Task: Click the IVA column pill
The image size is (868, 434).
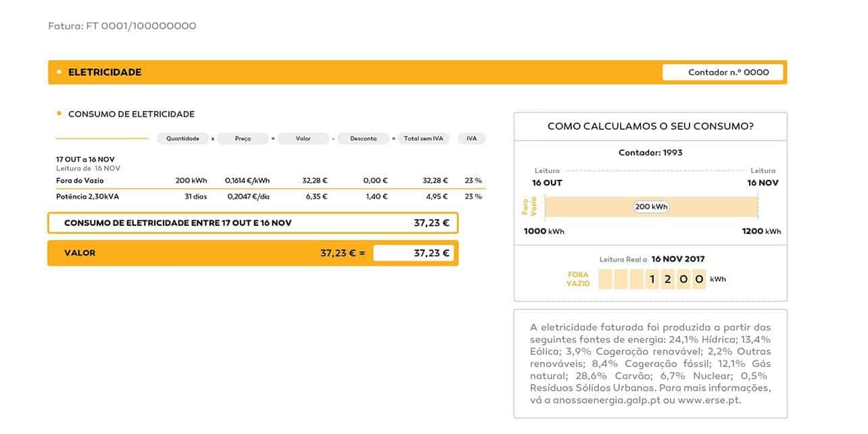Action: 471,139
